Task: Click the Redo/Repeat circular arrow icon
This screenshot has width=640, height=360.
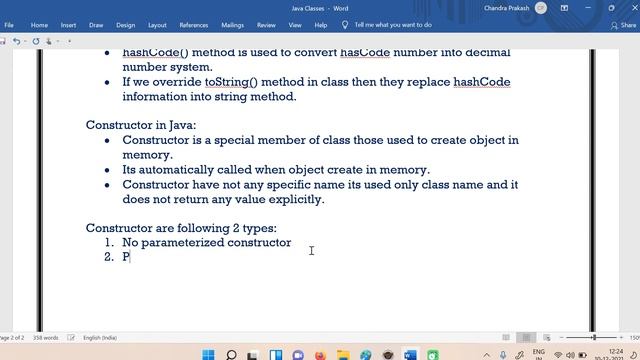Action: click(x=36, y=41)
